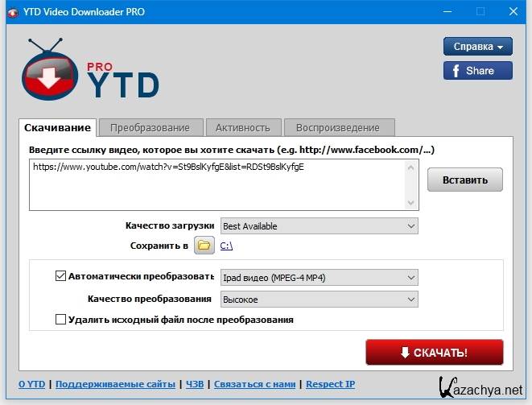Enable Удалить исходный файл после преобразования
Image resolution: width=532 pixels, height=405 pixels.
pos(60,320)
